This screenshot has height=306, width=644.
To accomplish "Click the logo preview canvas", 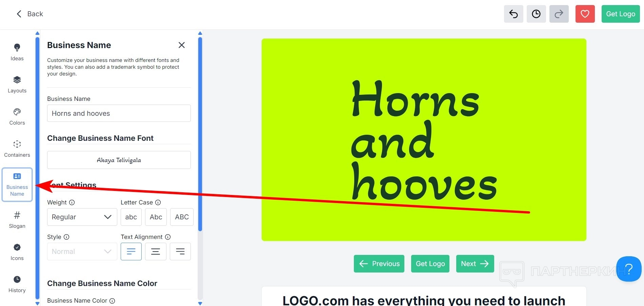I will [x=424, y=140].
